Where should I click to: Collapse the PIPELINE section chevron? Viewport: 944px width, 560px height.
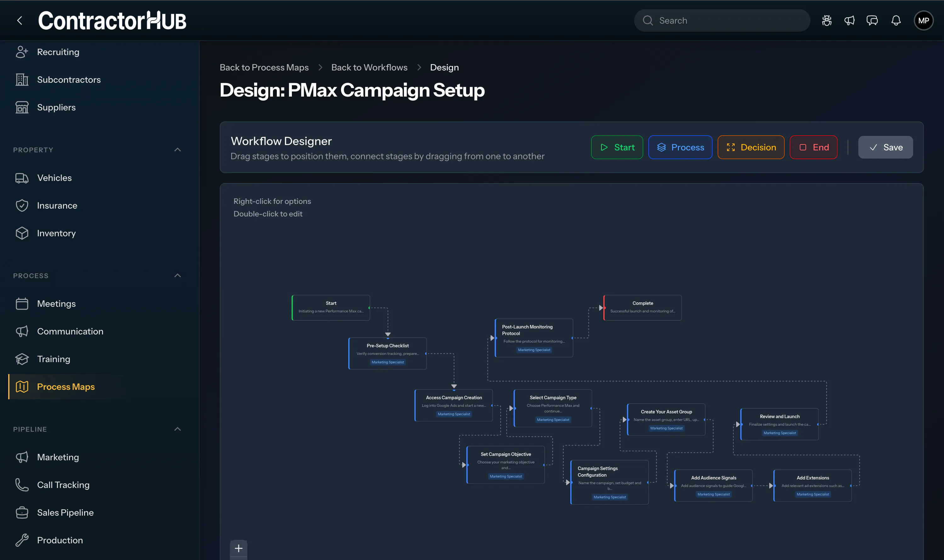click(x=178, y=429)
